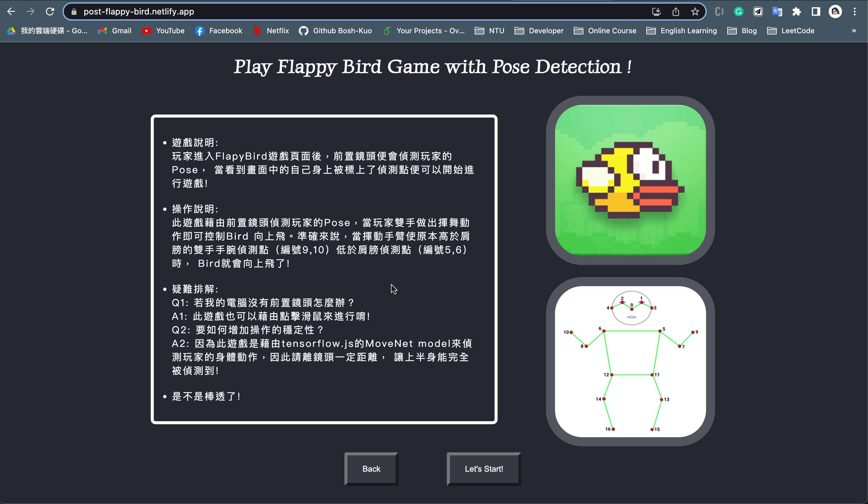Click the Flappy Bird pixel image
Image resolution: width=868 pixels, height=504 pixels.
coord(630,180)
